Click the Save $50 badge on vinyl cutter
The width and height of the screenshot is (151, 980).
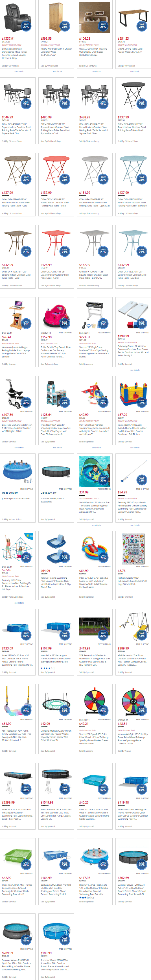click(103, 323)
